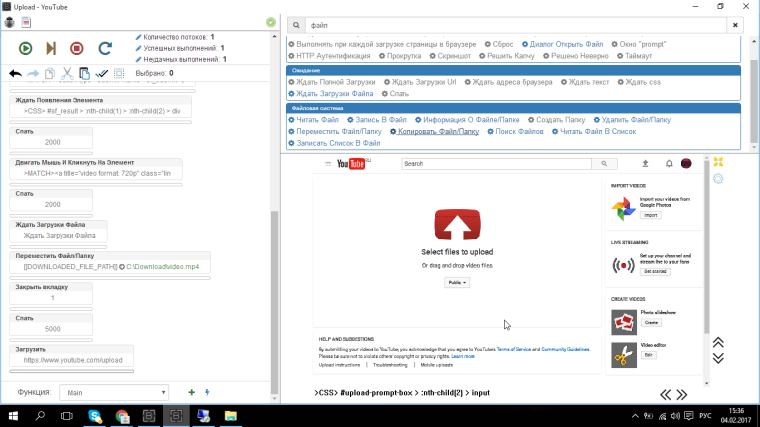The width and height of the screenshot is (760, 427).
Task: Clear the action search field with X
Action: tap(736, 24)
